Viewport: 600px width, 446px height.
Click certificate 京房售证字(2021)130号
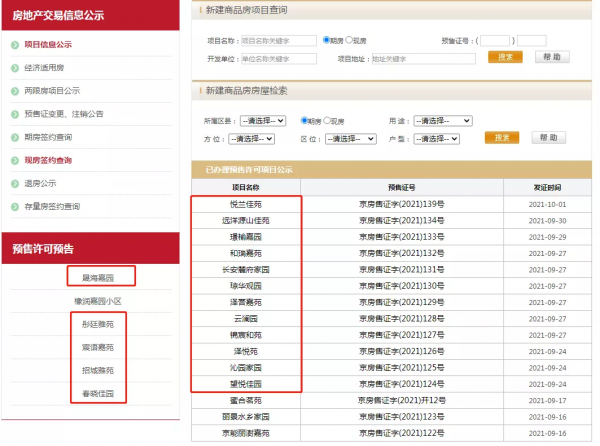point(402,286)
